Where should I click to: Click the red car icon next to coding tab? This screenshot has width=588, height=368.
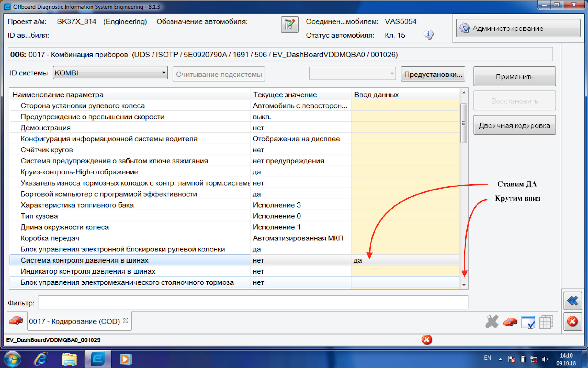click(16, 321)
